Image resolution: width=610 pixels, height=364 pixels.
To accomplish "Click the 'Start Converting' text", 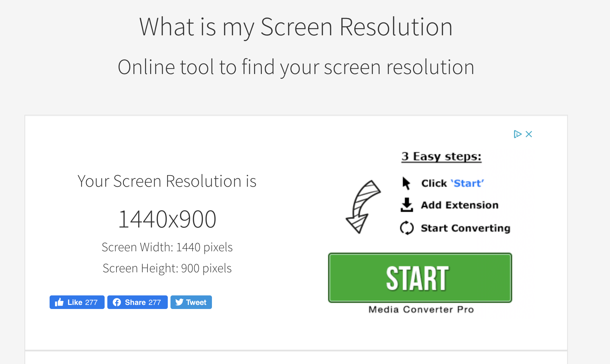I will click(465, 228).
